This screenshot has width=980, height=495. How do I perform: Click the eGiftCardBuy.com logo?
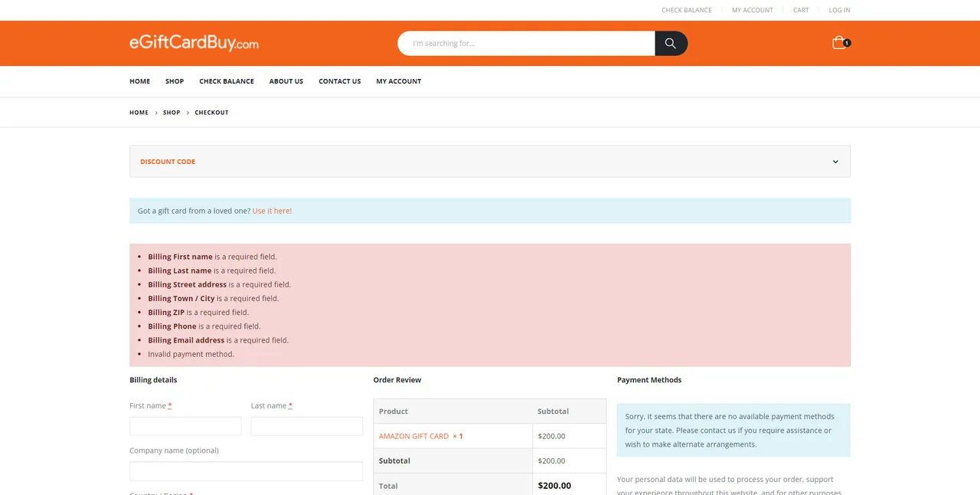coord(194,43)
